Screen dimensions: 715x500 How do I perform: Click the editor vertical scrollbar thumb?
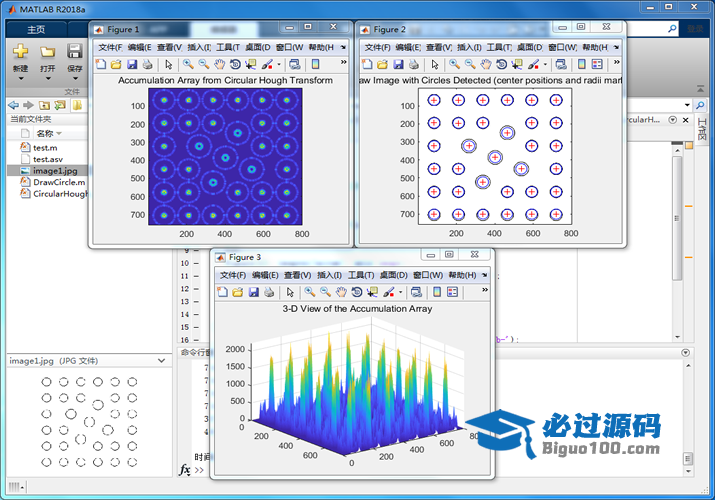click(x=677, y=218)
